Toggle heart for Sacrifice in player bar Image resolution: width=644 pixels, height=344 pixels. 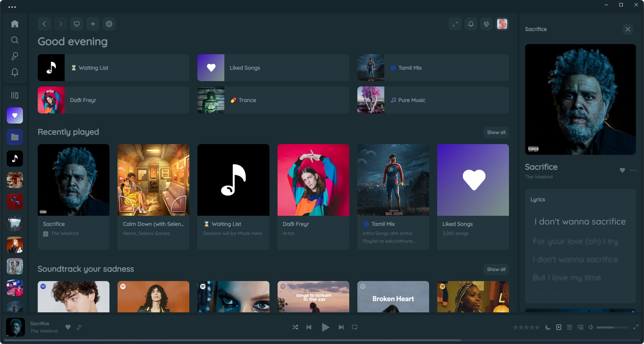point(68,327)
